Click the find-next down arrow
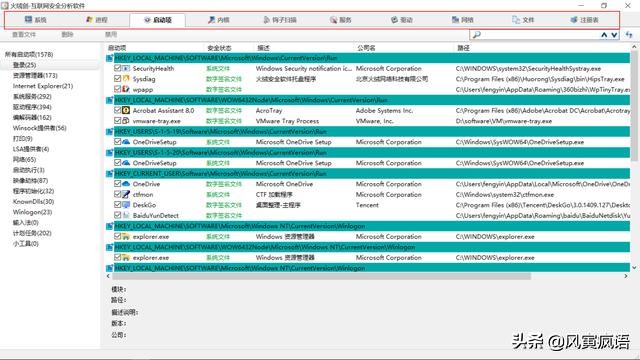This screenshot has width=640, height=360. click(614, 35)
